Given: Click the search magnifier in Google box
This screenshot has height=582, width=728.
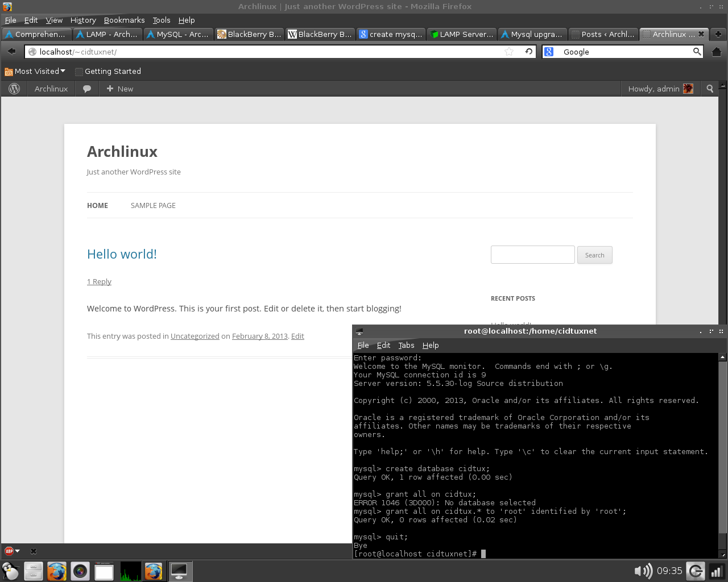Looking at the screenshot, I should (x=697, y=52).
